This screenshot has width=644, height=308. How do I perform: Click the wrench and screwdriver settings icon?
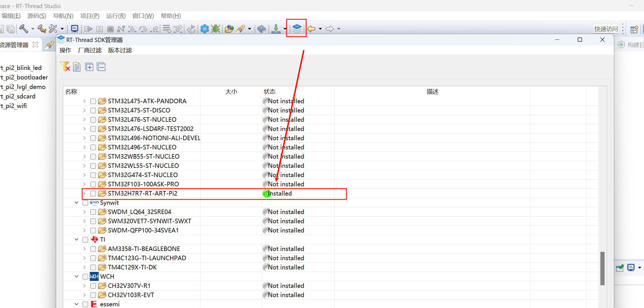(x=53, y=29)
